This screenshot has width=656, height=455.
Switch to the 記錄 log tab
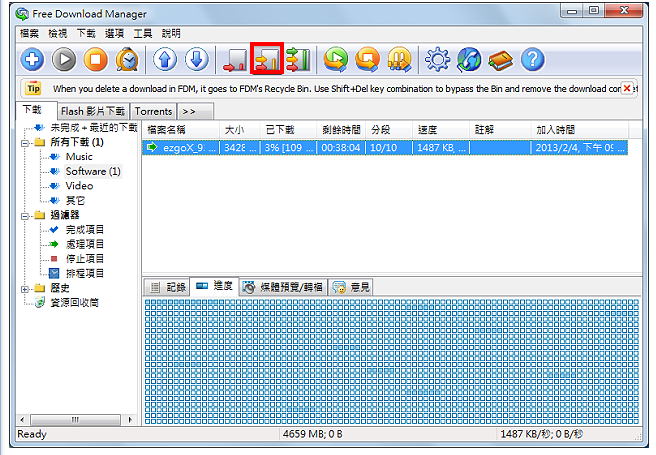tap(167, 287)
